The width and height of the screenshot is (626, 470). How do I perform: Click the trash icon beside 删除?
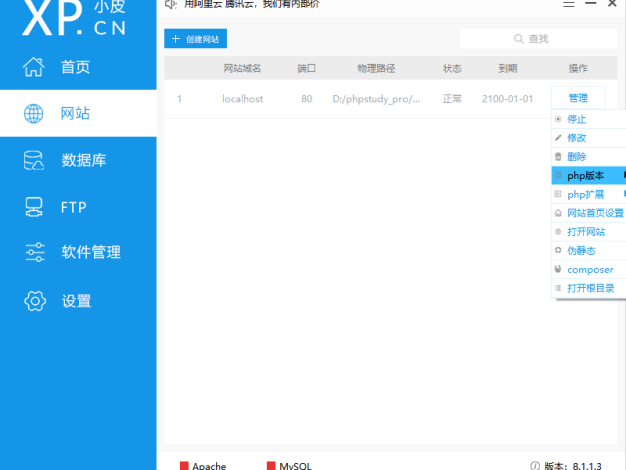click(558, 157)
